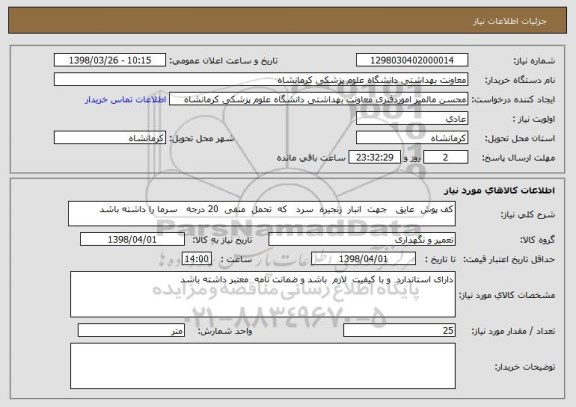Image resolution: width=576 pixels, height=407 pixels.
Task: Click the remaining days field showing 2
Action: pos(446,158)
